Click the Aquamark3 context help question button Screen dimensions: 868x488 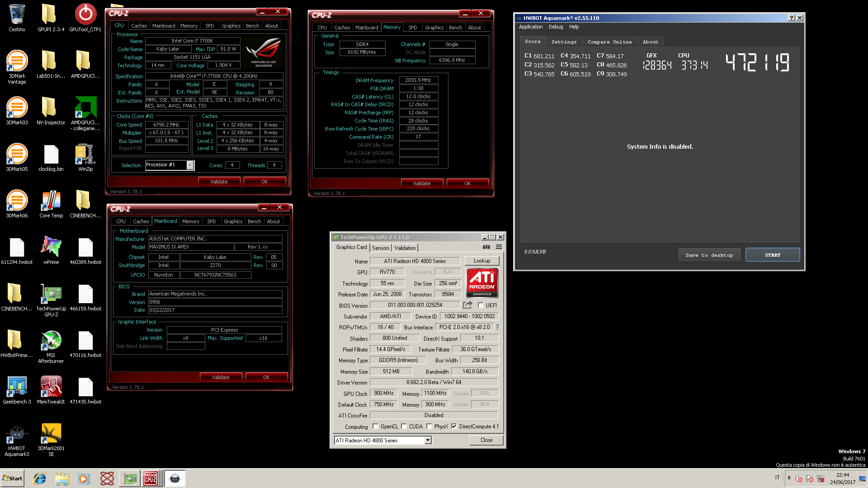(x=791, y=18)
